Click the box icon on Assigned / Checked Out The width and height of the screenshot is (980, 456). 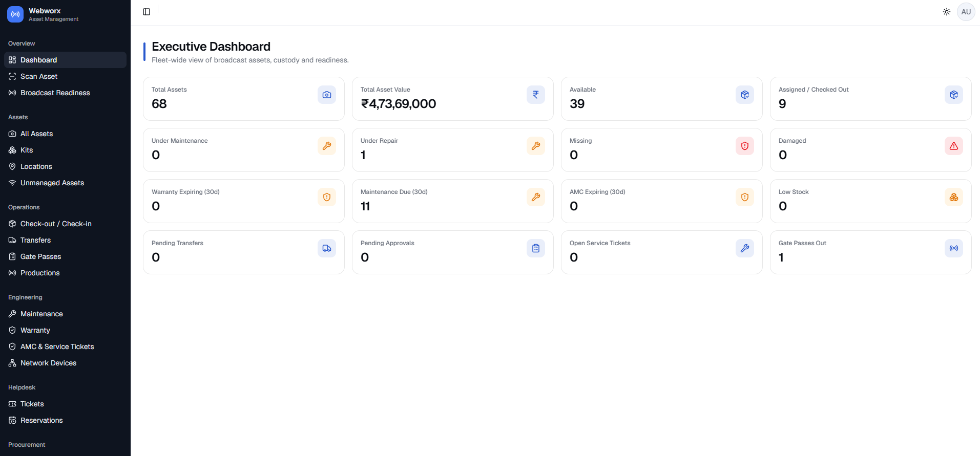click(954, 95)
